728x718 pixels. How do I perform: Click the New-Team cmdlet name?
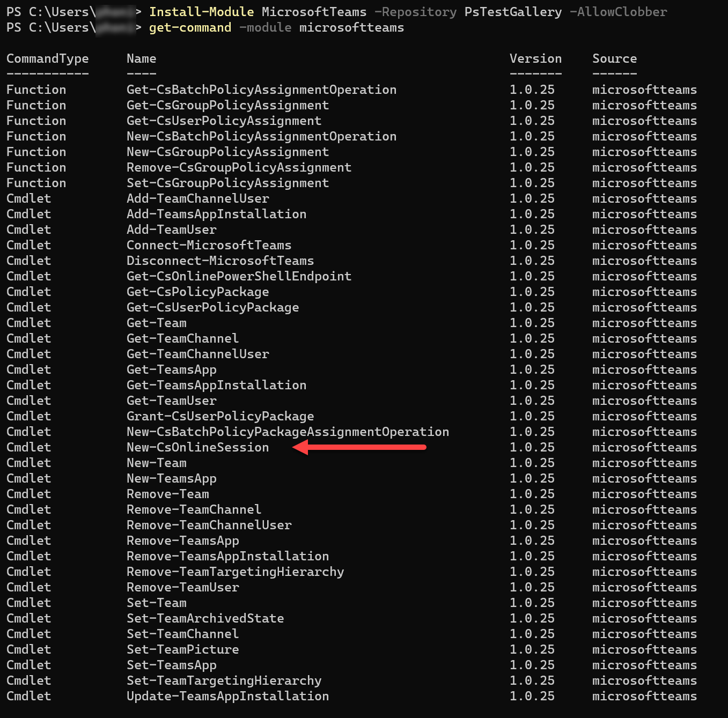(x=157, y=463)
